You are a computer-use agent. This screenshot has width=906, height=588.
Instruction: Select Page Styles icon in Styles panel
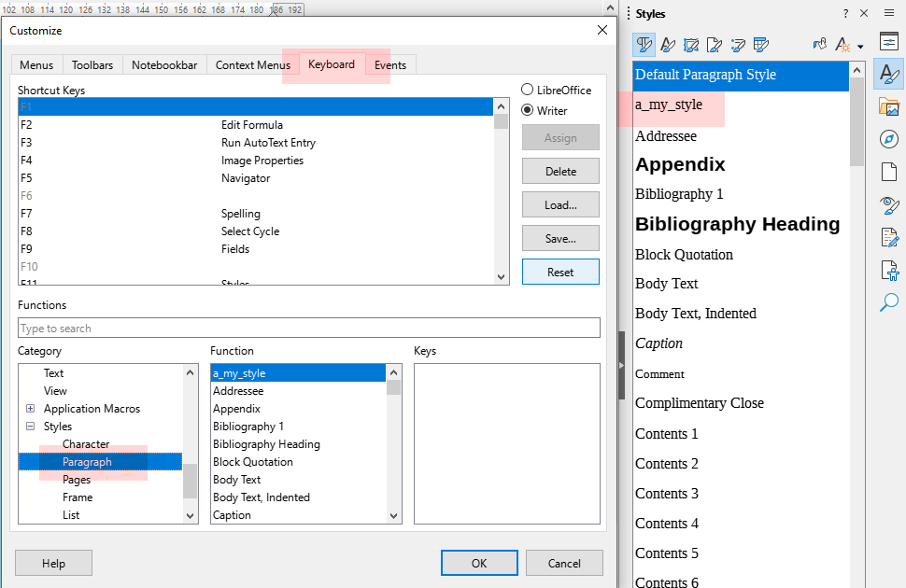[715, 45]
